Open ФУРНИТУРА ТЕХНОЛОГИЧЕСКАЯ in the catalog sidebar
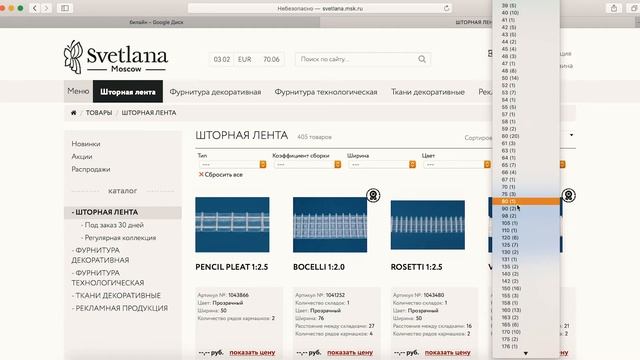Image resolution: width=640 pixels, height=360 pixels. pos(108,278)
